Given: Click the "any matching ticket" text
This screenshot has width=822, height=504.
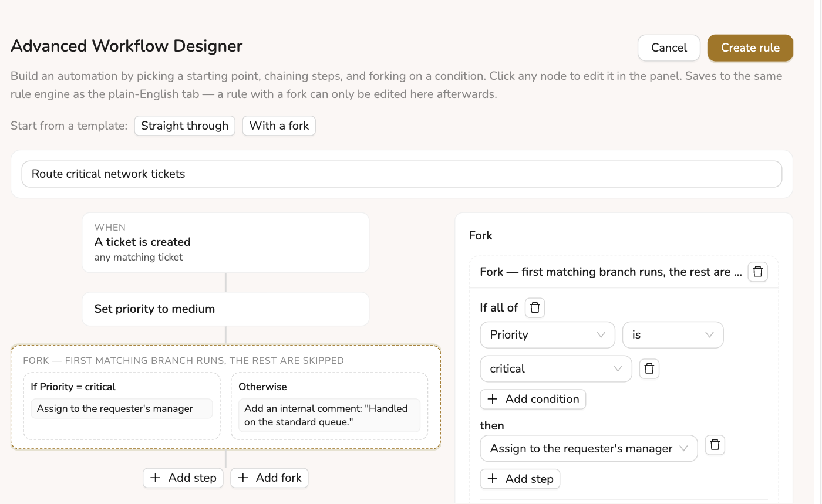Looking at the screenshot, I should pyautogui.click(x=139, y=257).
